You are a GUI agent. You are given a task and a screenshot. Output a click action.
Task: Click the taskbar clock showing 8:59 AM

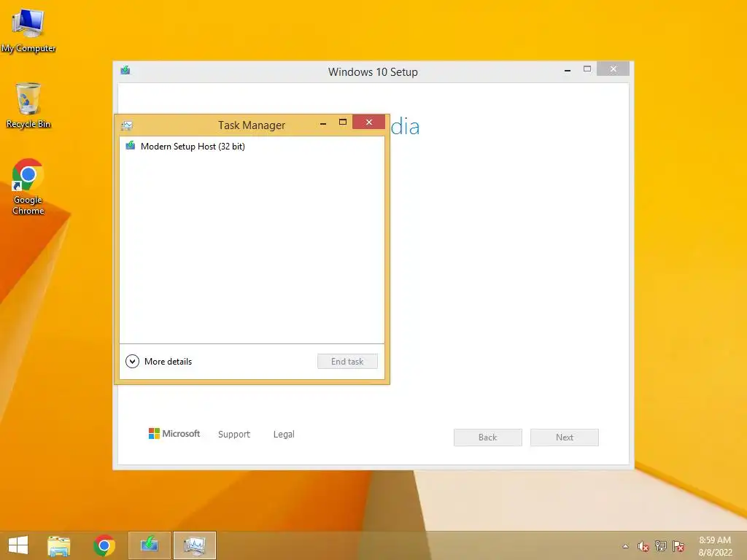[x=715, y=546]
